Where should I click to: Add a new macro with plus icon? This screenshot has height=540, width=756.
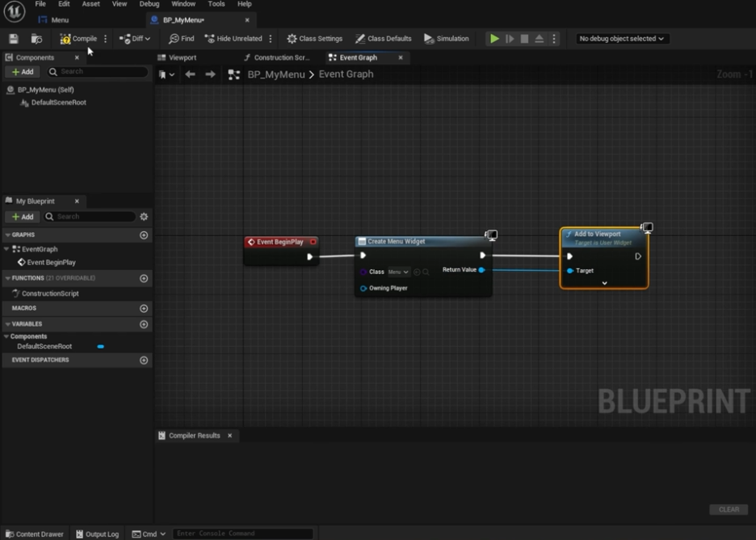click(x=144, y=308)
